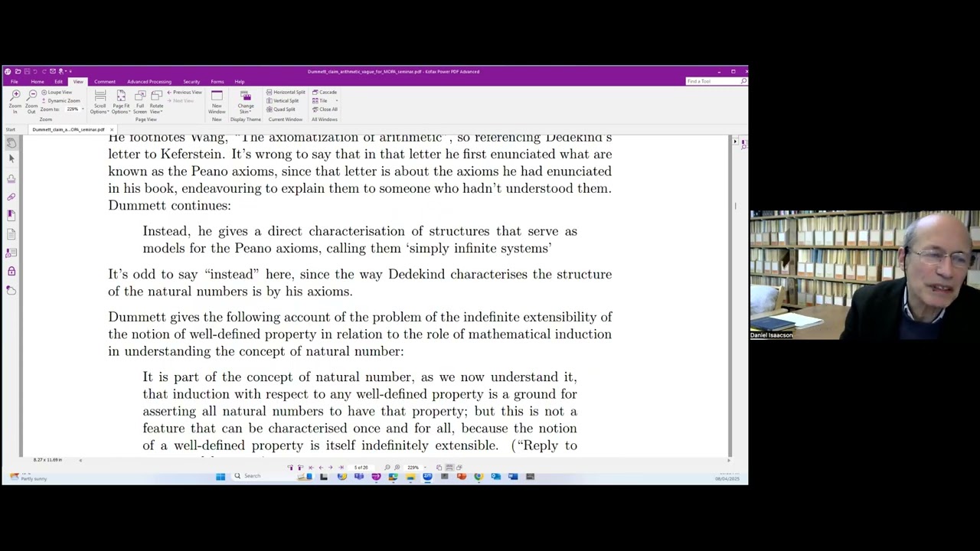Open the Scroll Options dropdown
980x551 pixels.
(100, 102)
